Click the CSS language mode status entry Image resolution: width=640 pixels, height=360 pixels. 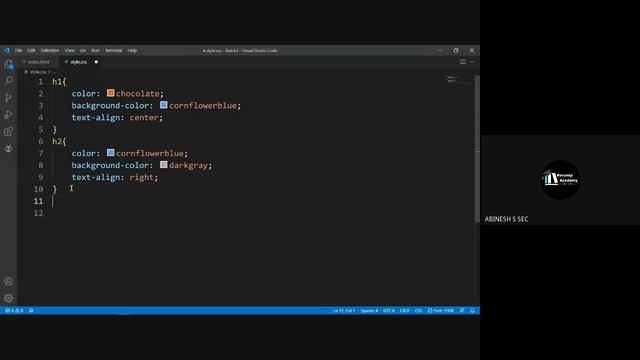coord(418,311)
